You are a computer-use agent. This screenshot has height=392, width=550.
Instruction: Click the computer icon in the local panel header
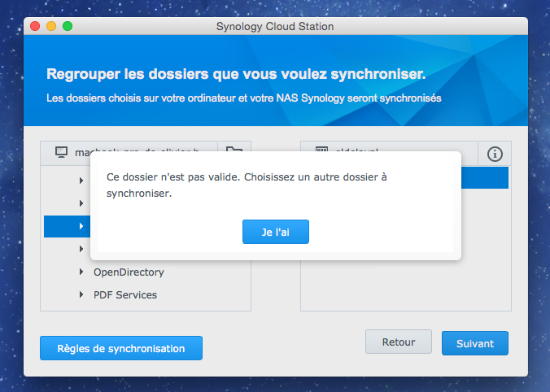[x=61, y=152]
